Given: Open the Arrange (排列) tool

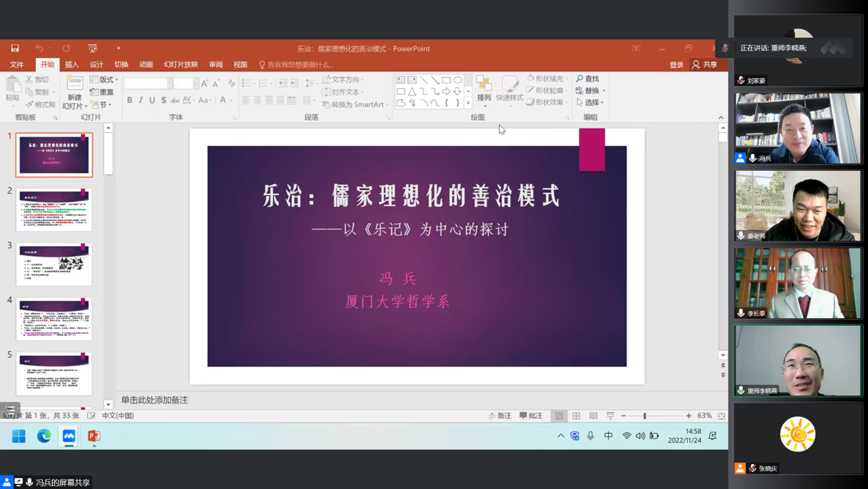Looking at the screenshot, I should click(484, 88).
